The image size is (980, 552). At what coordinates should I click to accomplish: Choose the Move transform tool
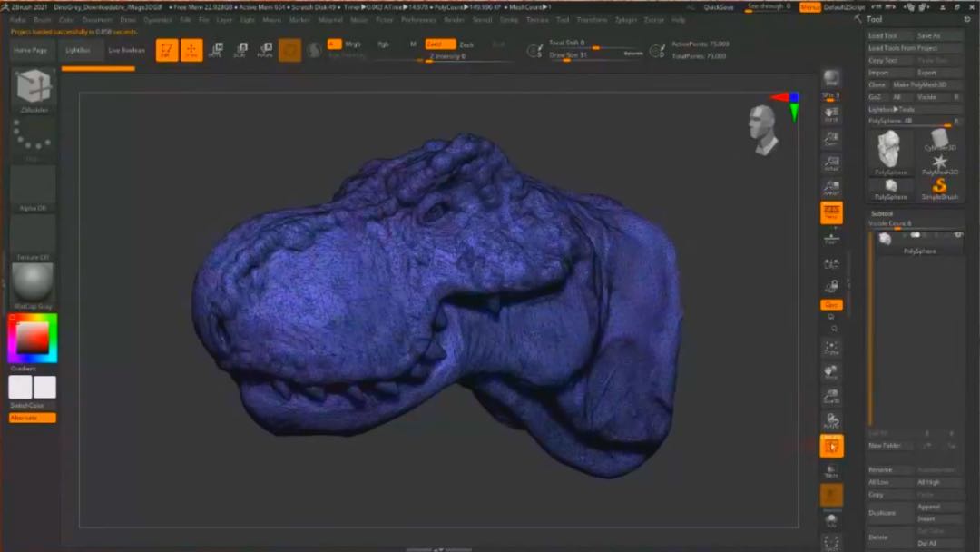tap(216, 51)
